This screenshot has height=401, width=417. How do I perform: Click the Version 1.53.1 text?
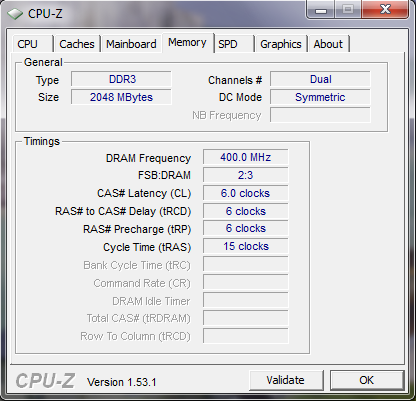click(x=122, y=382)
